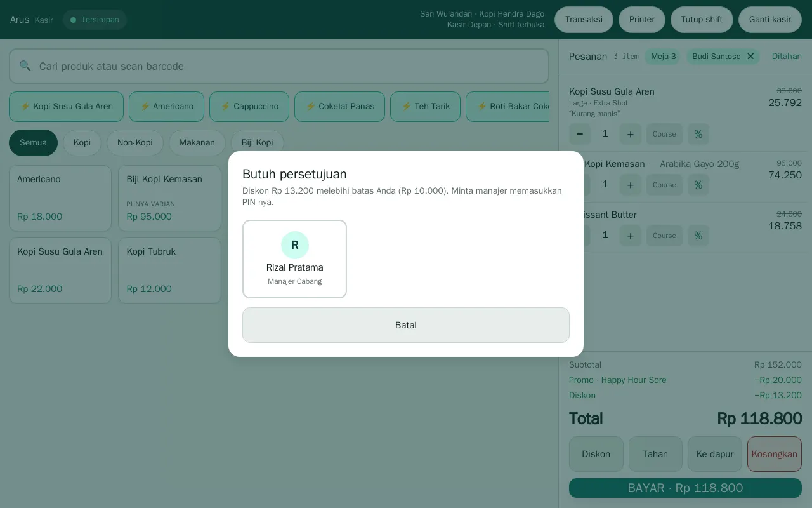Screen dimensions: 812x508
Task: Click the R avatar of Rizal Pratama
Action: pyautogui.click(x=295, y=245)
